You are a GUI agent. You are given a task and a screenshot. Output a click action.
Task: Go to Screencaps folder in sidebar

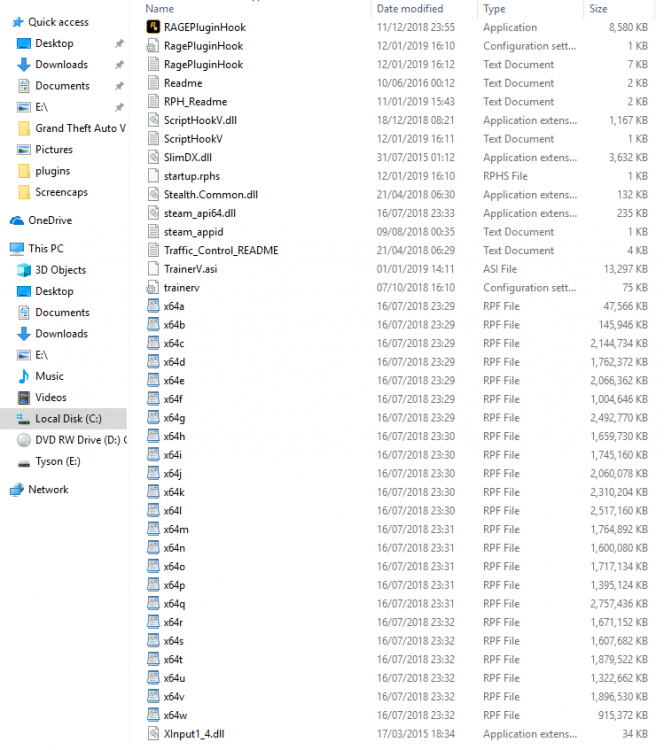pyautogui.click(x=62, y=192)
